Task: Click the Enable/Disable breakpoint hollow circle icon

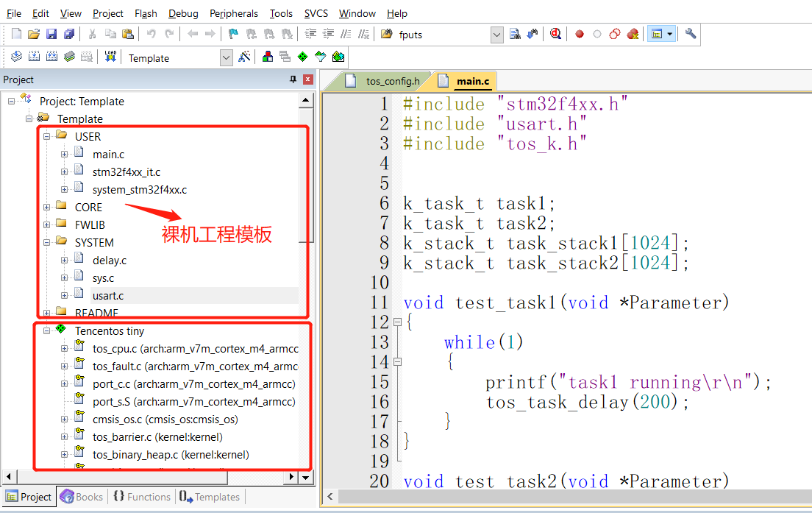Action: pyautogui.click(x=597, y=34)
